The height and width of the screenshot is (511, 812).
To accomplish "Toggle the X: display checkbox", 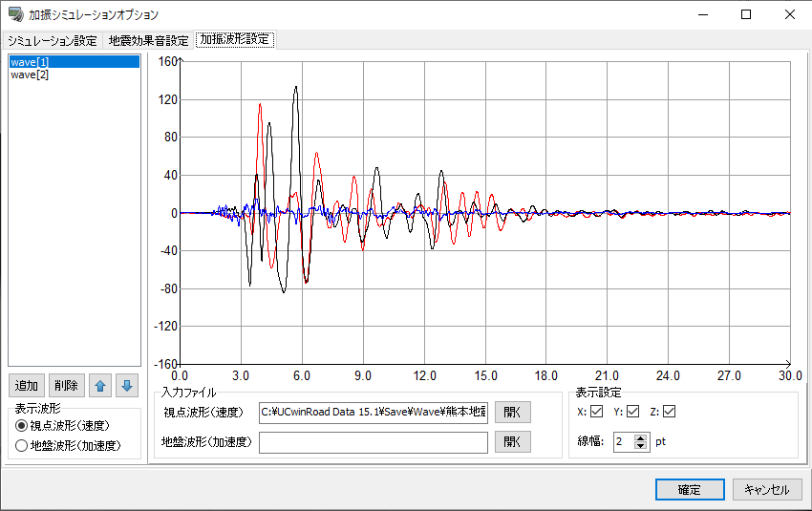I will click(596, 412).
